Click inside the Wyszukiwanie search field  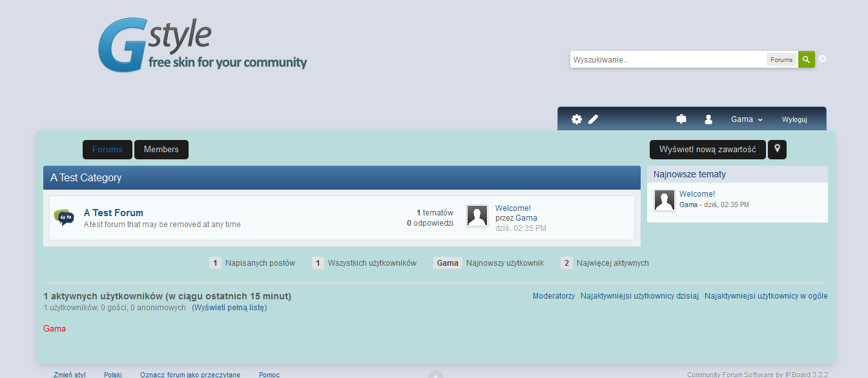668,59
